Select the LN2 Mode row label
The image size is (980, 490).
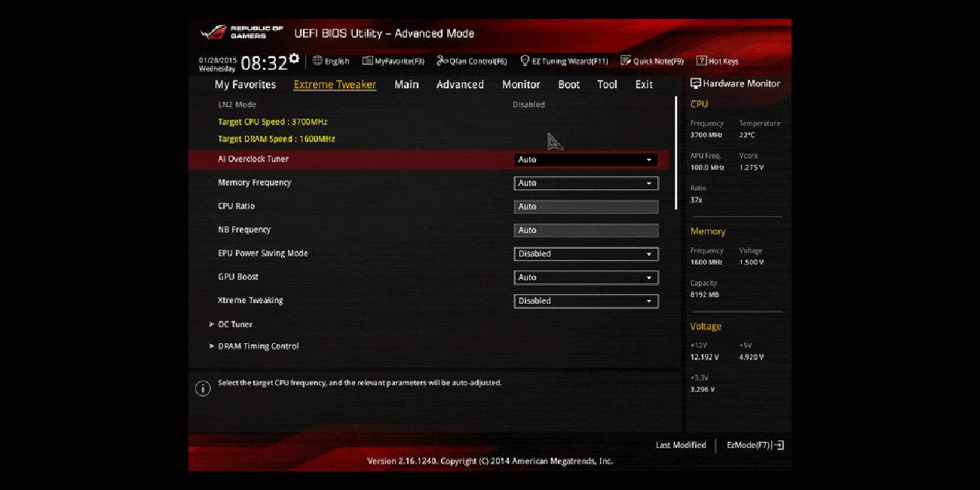click(237, 105)
